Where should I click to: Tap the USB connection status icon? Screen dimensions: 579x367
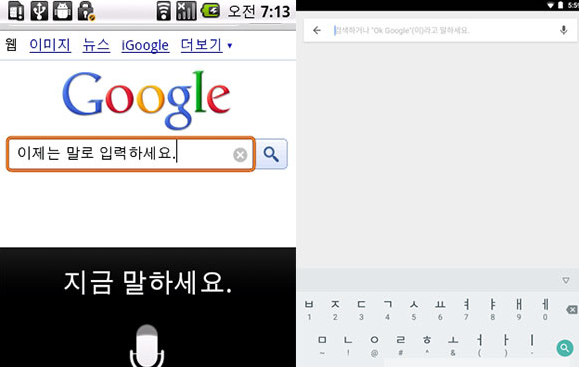coord(39,11)
